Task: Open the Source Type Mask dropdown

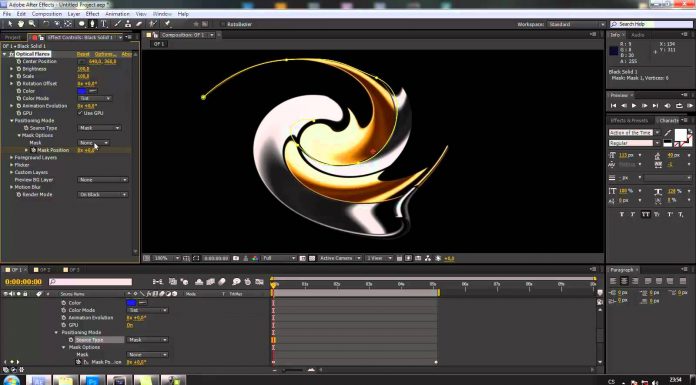Action: (x=99, y=128)
